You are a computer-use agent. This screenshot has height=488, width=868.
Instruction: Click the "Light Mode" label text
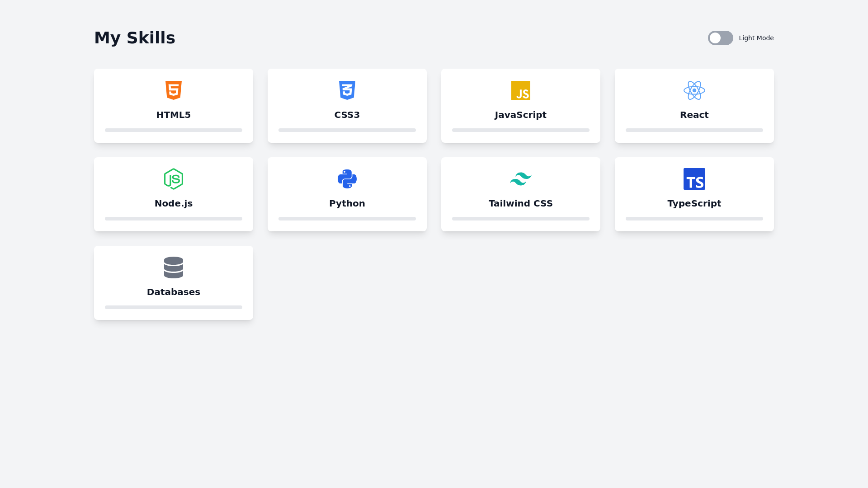click(756, 38)
